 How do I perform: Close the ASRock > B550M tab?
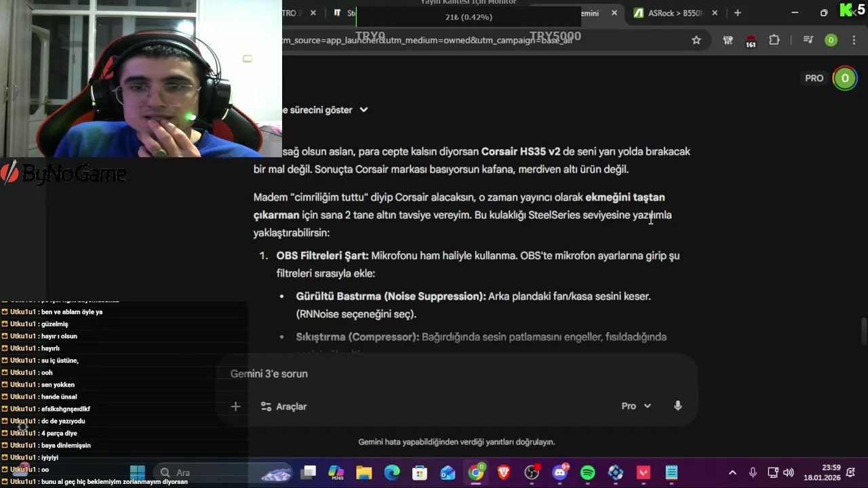[x=715, y=13]
